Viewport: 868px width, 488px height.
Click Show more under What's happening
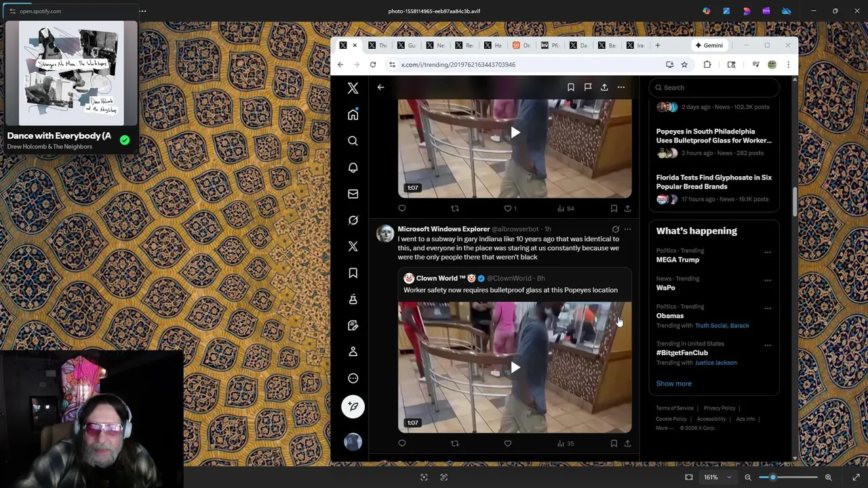tap(673, 384)
